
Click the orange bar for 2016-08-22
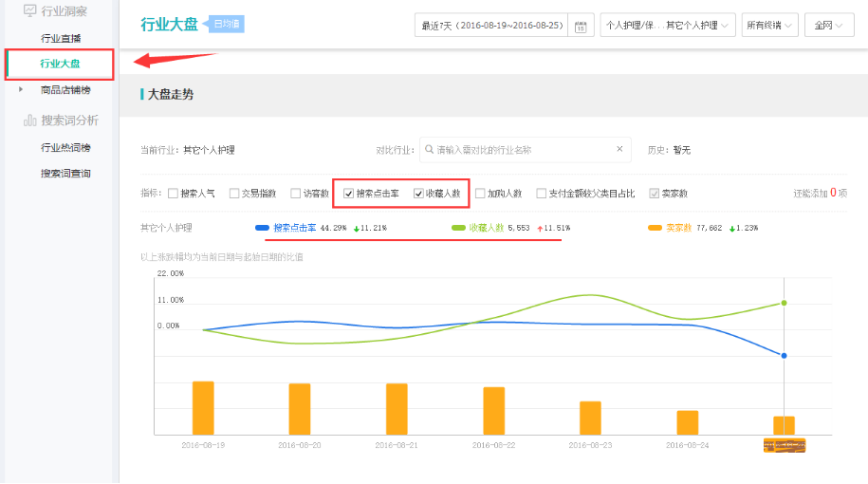pos(494,411)
